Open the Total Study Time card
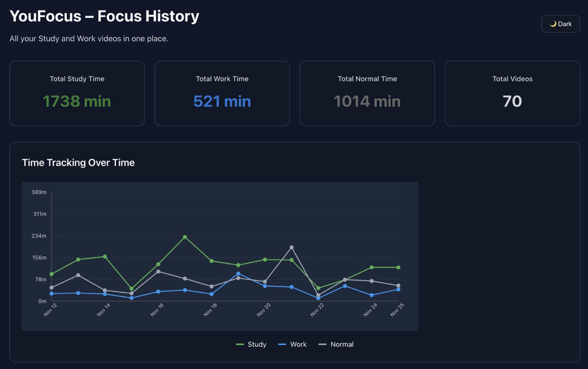Image resolution: width=588 pixels, height=369 pixels. pos(77,93)
